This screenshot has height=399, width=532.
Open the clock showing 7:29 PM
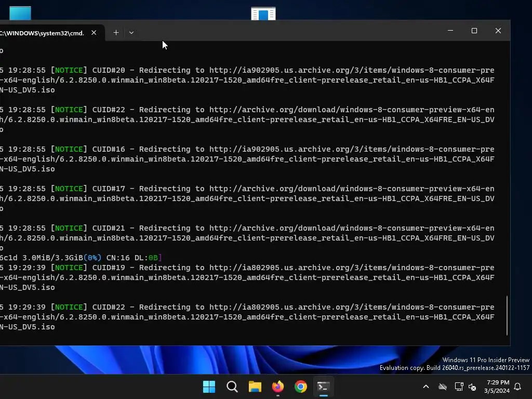coord(497,387)
